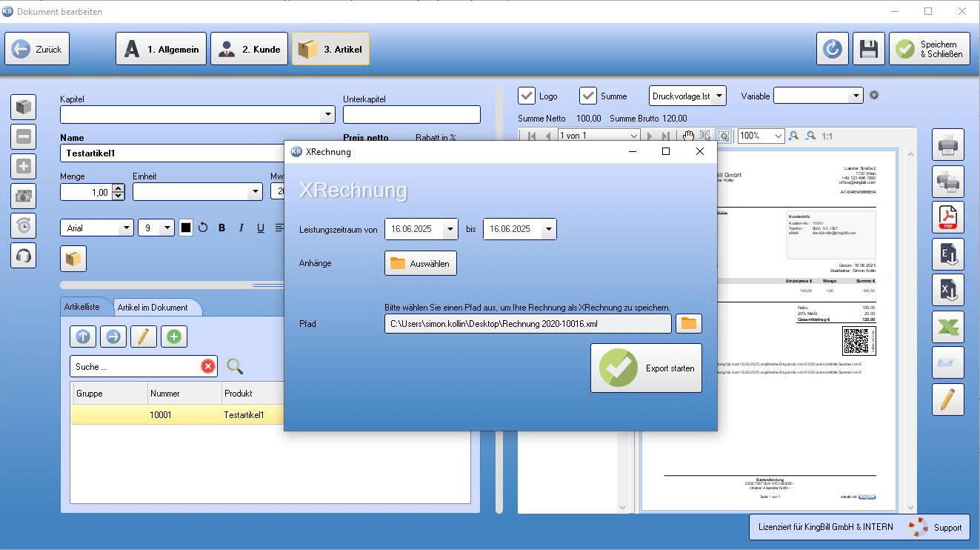Clear the search with red X icon

coord(208,366)
